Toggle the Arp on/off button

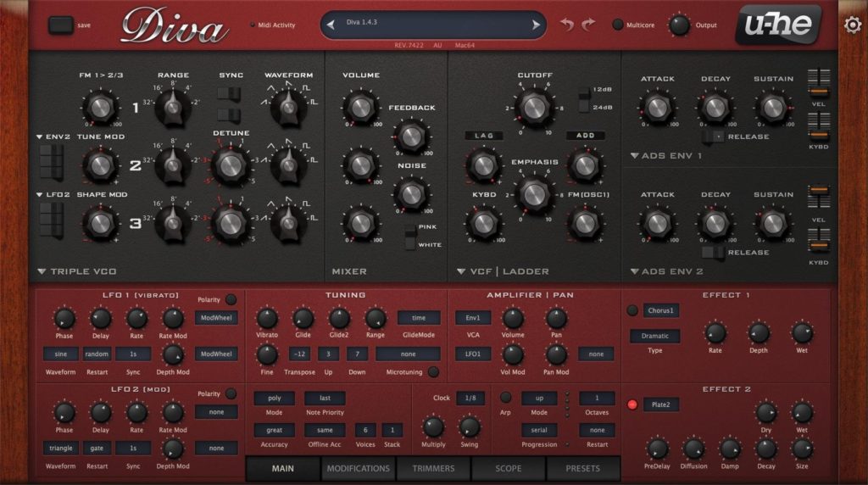click(x=505, y=397)
